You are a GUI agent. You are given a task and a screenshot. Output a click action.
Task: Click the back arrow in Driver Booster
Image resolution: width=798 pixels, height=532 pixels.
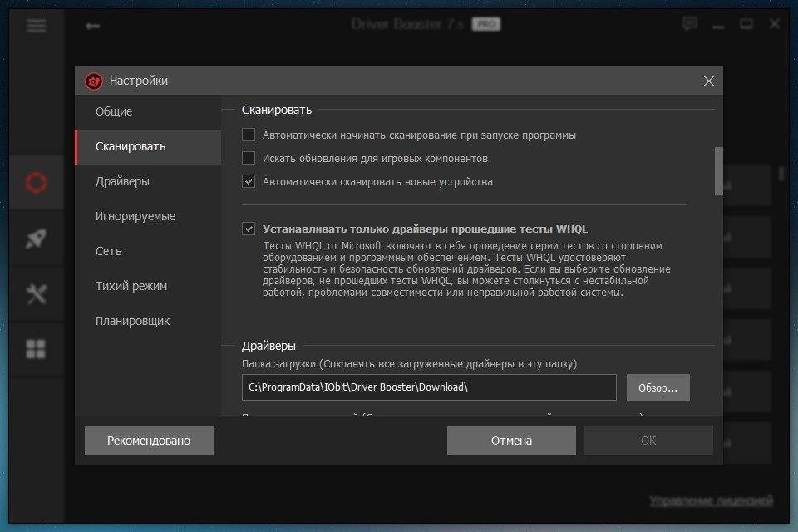[92, 26]
